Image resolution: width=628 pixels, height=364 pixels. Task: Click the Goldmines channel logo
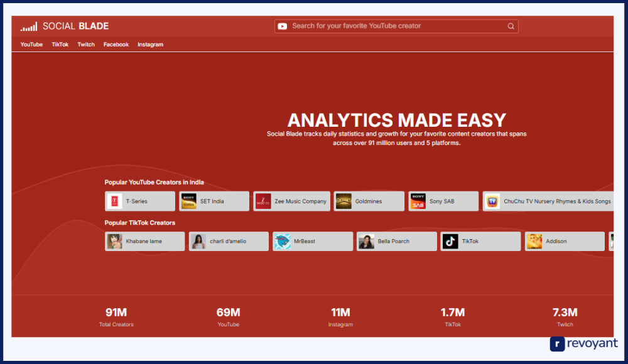(x=344, y=201)
